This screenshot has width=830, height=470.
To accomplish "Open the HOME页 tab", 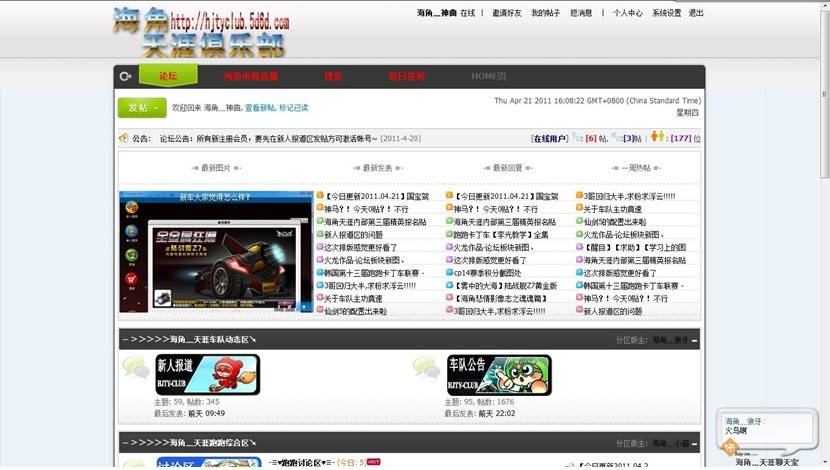I will [489, 76].
